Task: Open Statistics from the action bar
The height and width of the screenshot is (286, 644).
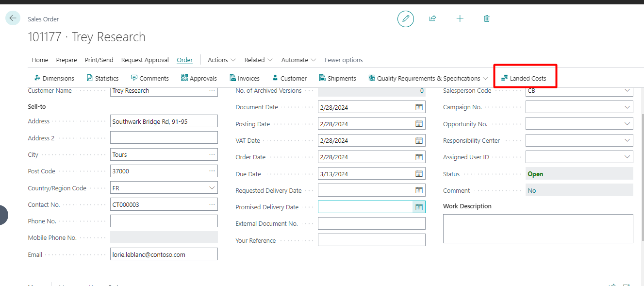Action: click(x=102, y=78)
